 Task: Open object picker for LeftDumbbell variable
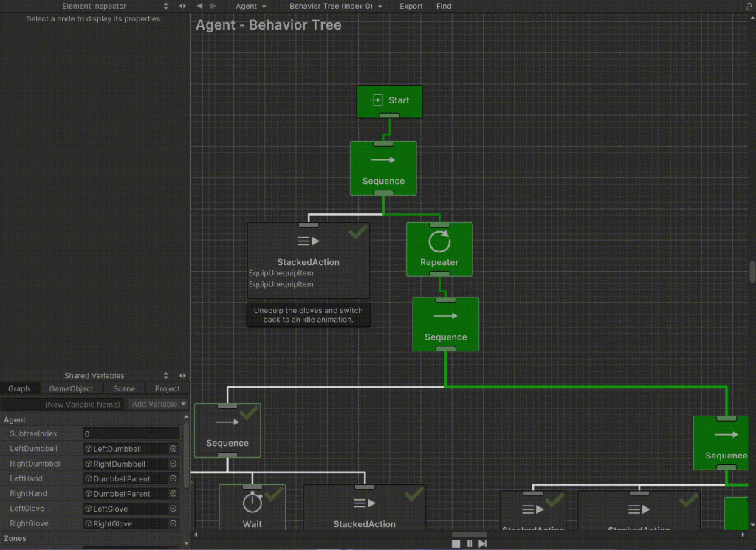pyautogui.click(x=173, y=449)
